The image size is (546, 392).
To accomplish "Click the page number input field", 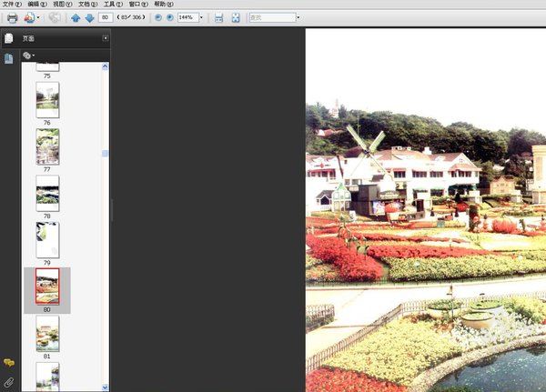I will 106,17.
